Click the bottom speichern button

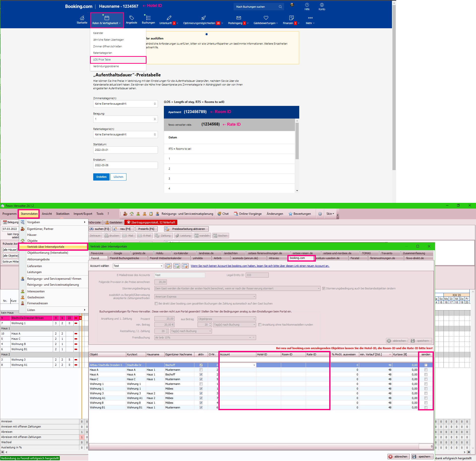point(422,457)
